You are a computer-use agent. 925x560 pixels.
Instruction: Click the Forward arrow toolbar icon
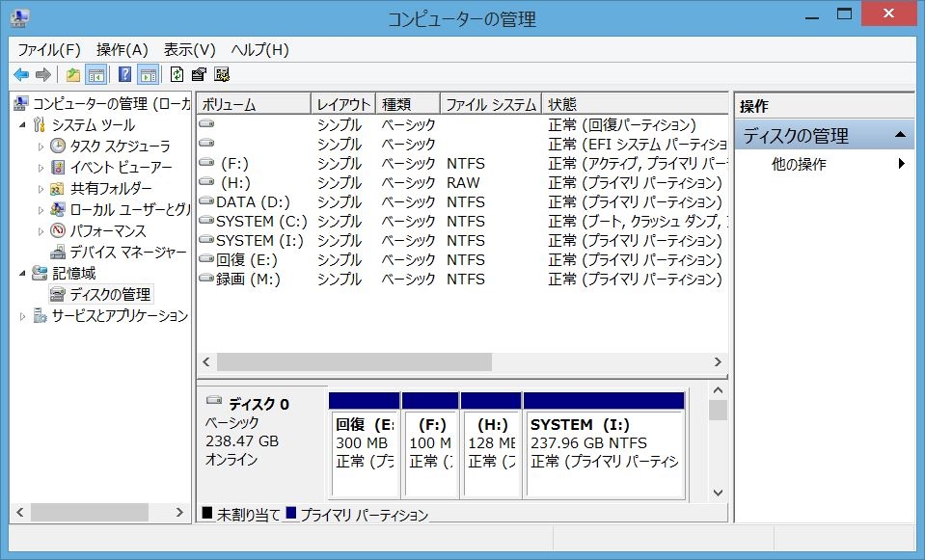pos(43,75)
